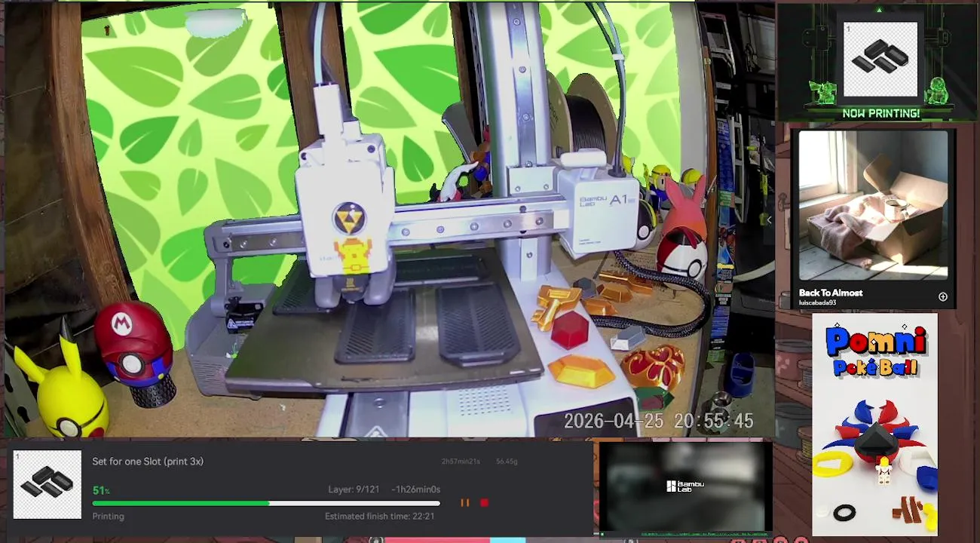Click the '-1h26min0s' remaining time
Image resolution: width=980 pixels, height=543 pixels.
click(x=415, y=489)
